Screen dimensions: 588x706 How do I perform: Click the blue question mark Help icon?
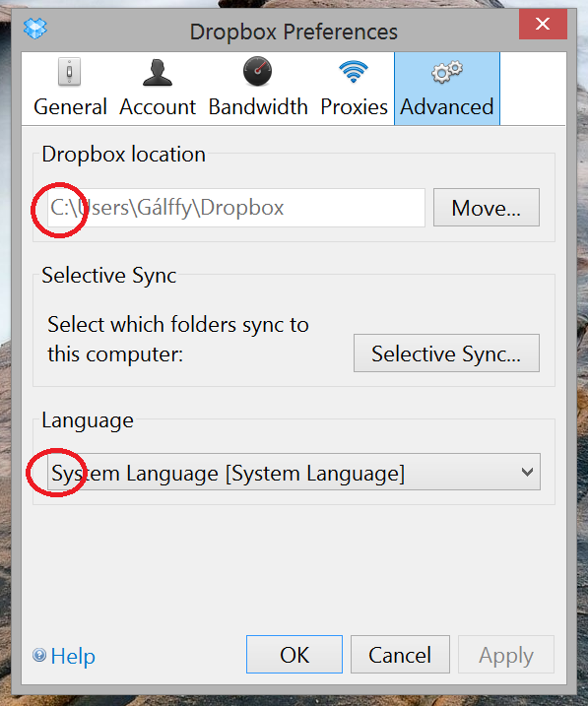[39, 655]
